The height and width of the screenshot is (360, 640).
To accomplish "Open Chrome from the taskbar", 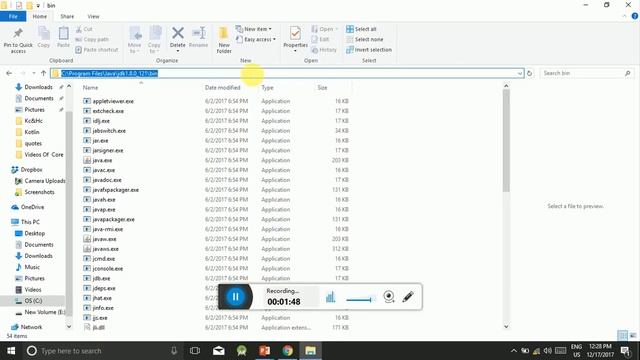I will click(287, 351).
